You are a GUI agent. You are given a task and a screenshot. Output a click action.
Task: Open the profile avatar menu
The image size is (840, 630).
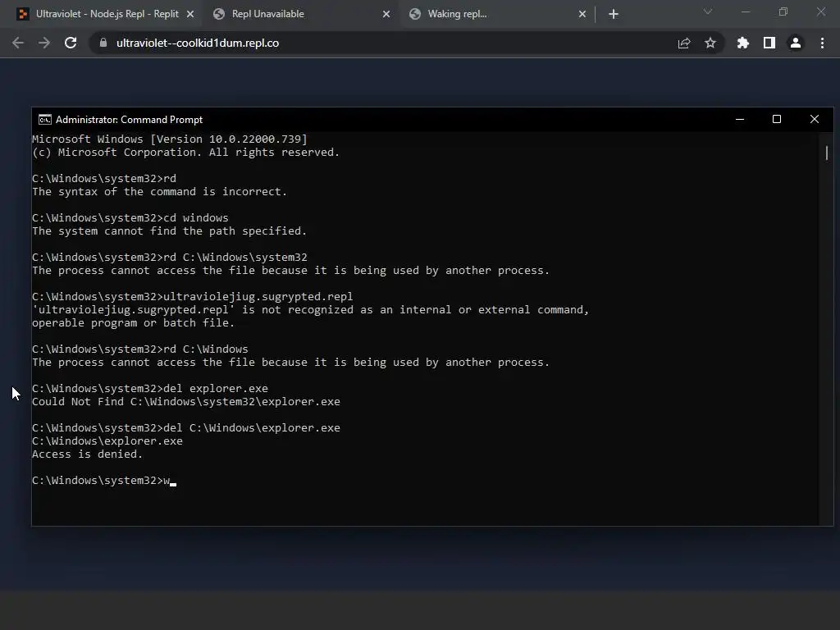796,43
